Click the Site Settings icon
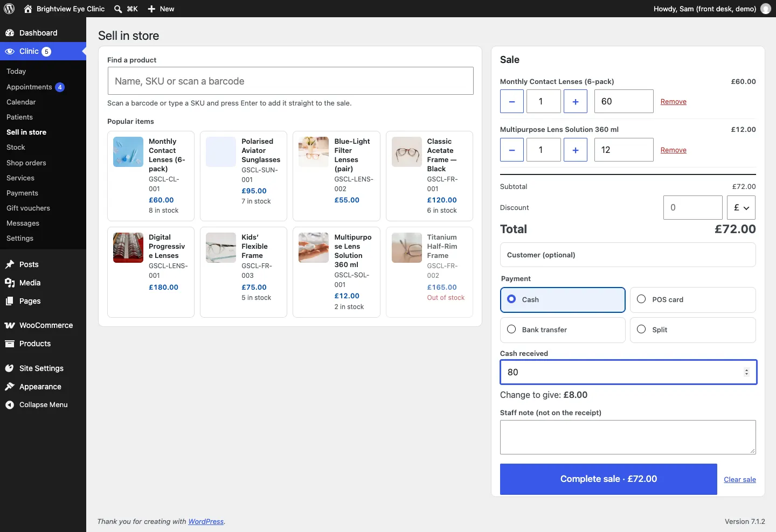Image resolution: width=776 pixels, height=532 pixels. point(10,368)
